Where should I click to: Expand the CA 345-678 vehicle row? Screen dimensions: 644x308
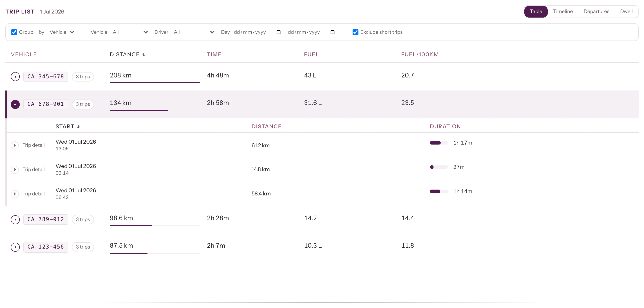point(15,77)
